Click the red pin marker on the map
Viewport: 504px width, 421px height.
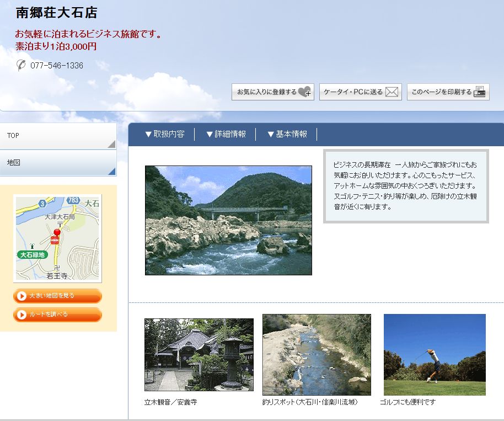click(x=57, y=232)
